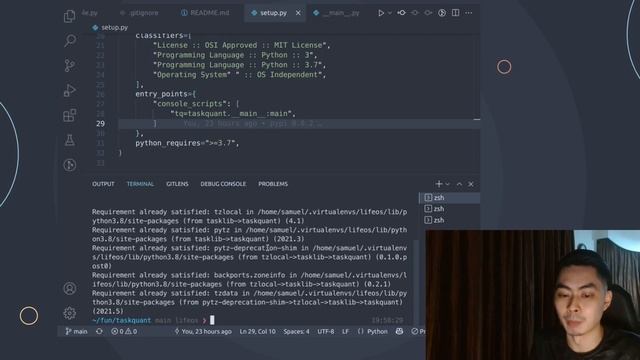The width and height of the screenshot is (640, 360).
Task: Open the PROBLEMS panel tab
Action: 273,184
